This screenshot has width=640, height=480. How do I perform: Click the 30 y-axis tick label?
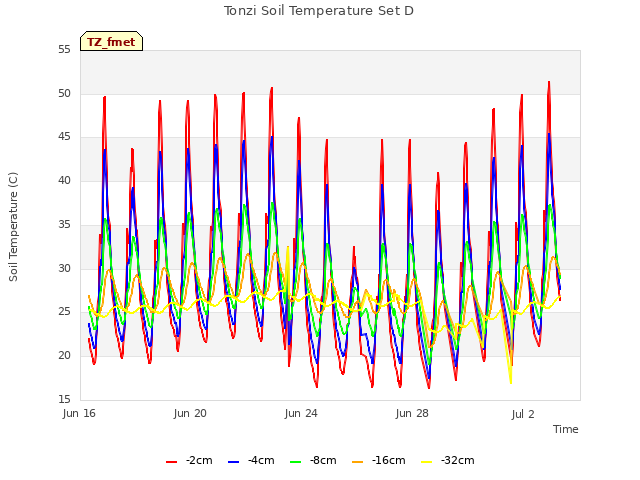coord(64,268)
